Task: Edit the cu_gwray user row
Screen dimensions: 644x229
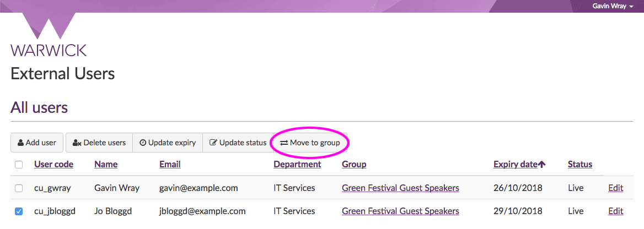Action: 615,188
